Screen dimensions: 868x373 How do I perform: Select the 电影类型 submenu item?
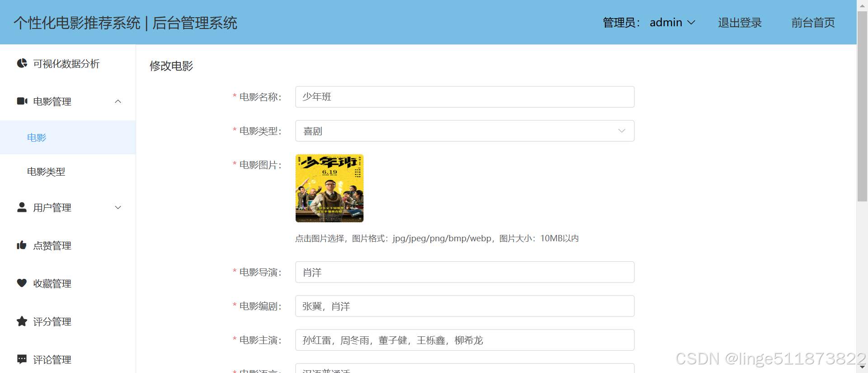coord(68,172)
